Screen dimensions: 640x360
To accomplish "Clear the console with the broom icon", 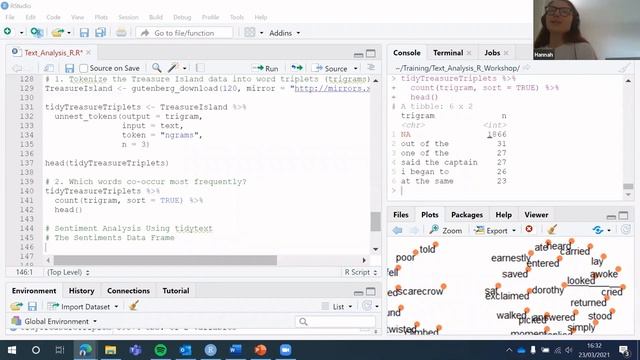I will click(x=623, y=68).
